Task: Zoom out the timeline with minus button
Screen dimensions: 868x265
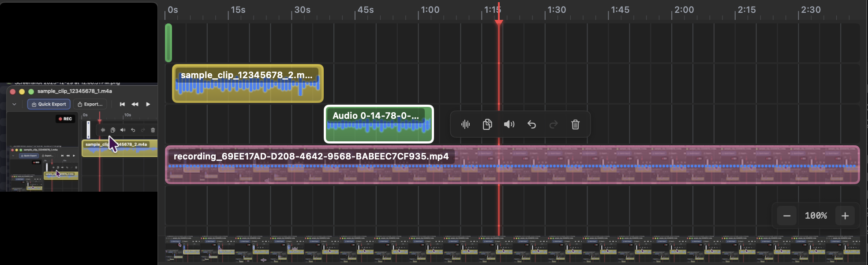Action: (787, 216)
